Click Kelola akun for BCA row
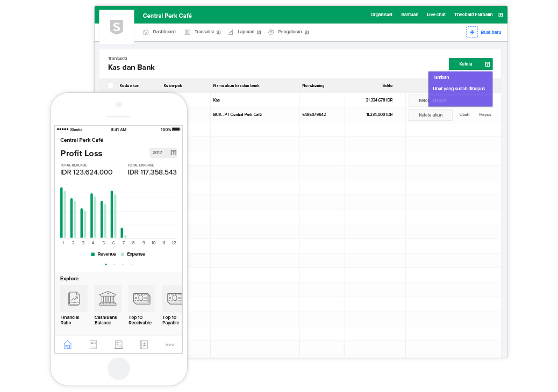Image resolution: width=558 pixels, height=392 pixels. pyautogui.click(x=431, y=115)
